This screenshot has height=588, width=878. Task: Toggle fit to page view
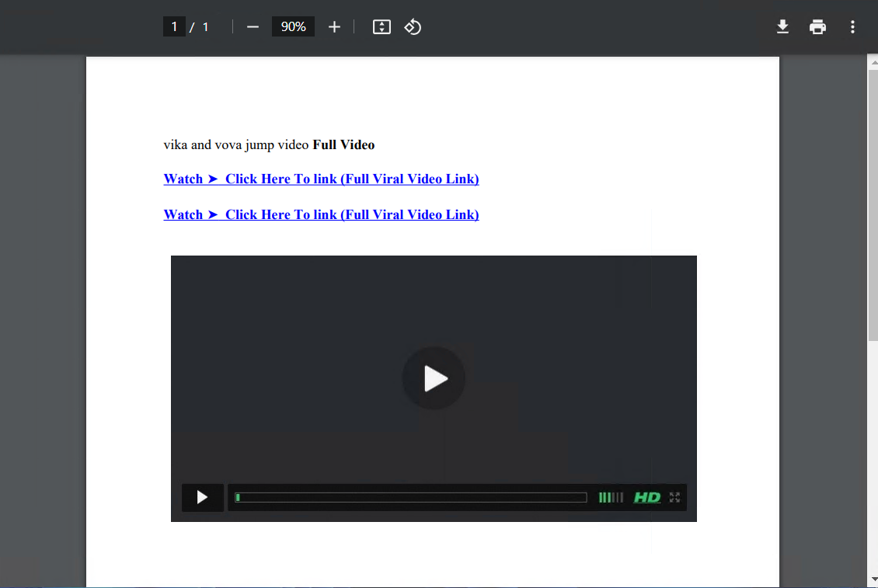click(382, 27)
